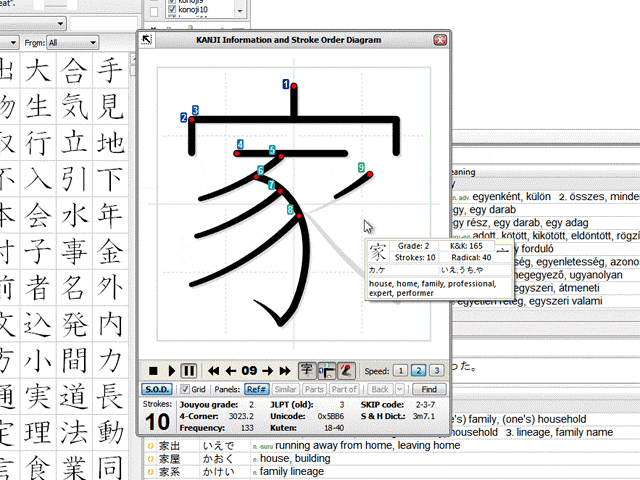The image size is (640, 480).
Task: Click the Kuten value 18-40
Action: pos(334,428)
